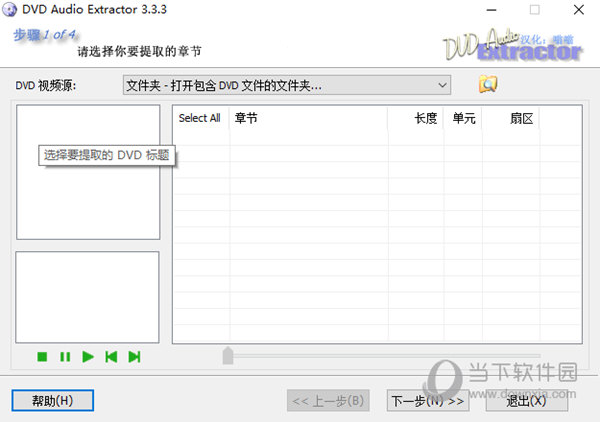Stop playback with the green square
This screenshot has height=422, width=600.
(x=42, y=357)
